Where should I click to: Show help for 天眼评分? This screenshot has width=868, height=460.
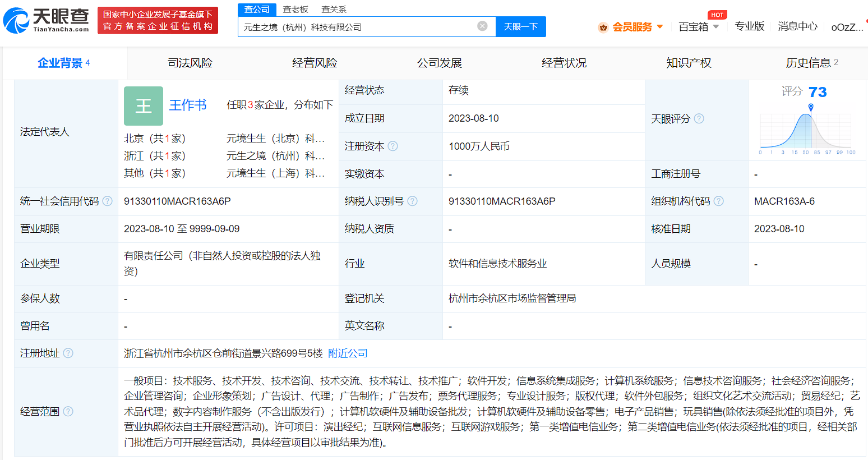coord(699,118)
